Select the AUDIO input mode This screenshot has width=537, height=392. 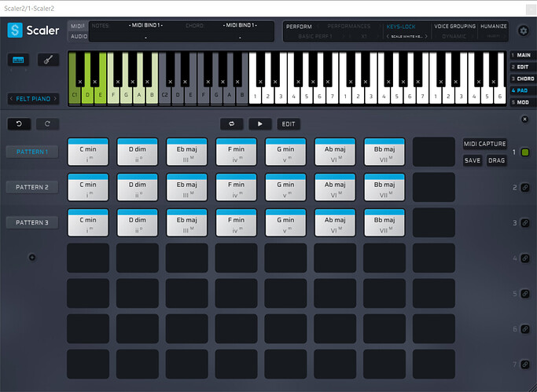pos(79,36)
